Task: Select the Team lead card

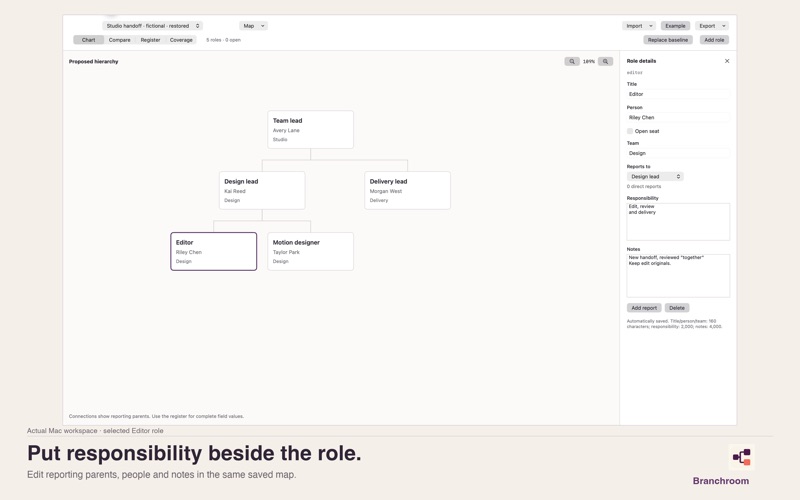Action: pos(310,130)
